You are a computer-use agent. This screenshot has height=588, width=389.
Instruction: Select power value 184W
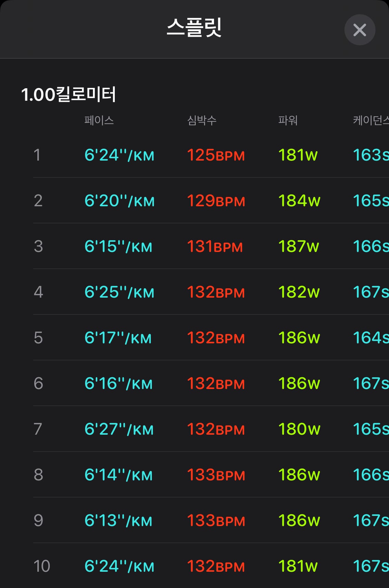(x=299, y=201)
